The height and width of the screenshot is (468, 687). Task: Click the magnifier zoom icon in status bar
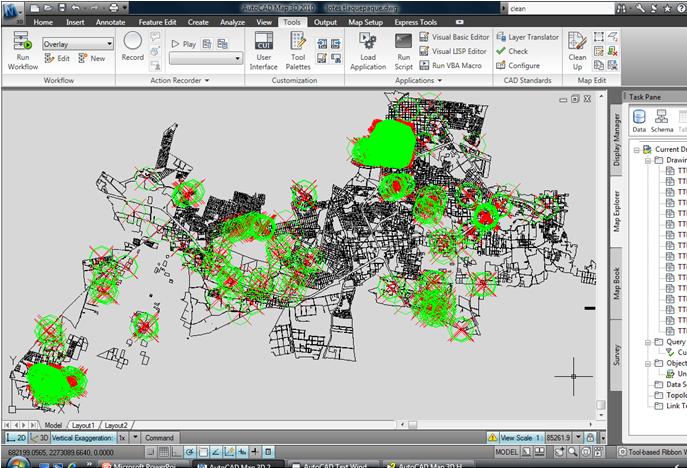[573, 451]
